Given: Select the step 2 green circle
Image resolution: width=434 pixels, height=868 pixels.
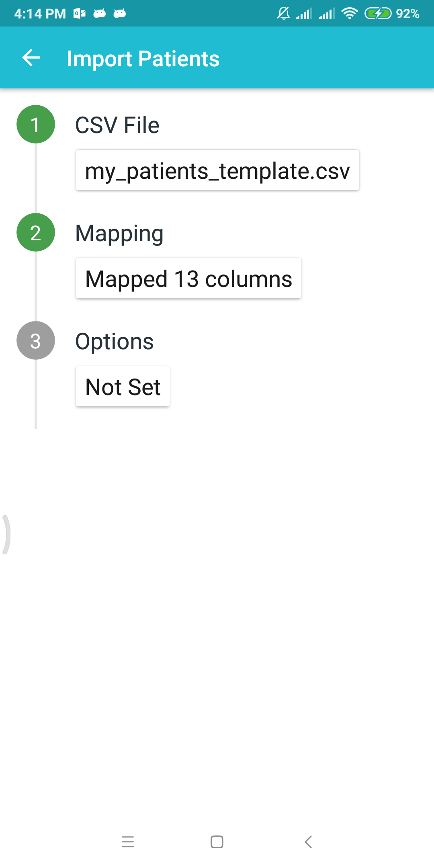Looking at the screenshot, I should click(x=36, y=232).
